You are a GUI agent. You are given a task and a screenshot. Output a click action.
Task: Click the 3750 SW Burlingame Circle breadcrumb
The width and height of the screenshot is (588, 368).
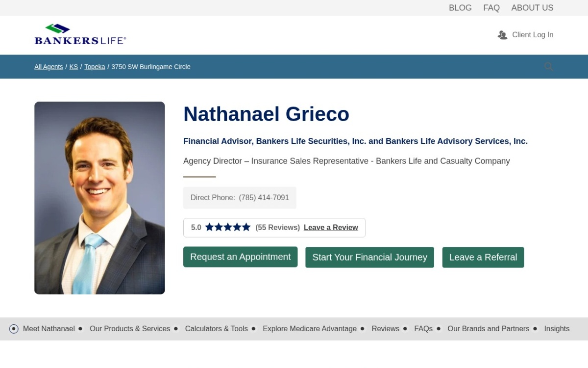pyautogui.click(x=151, y=67)
